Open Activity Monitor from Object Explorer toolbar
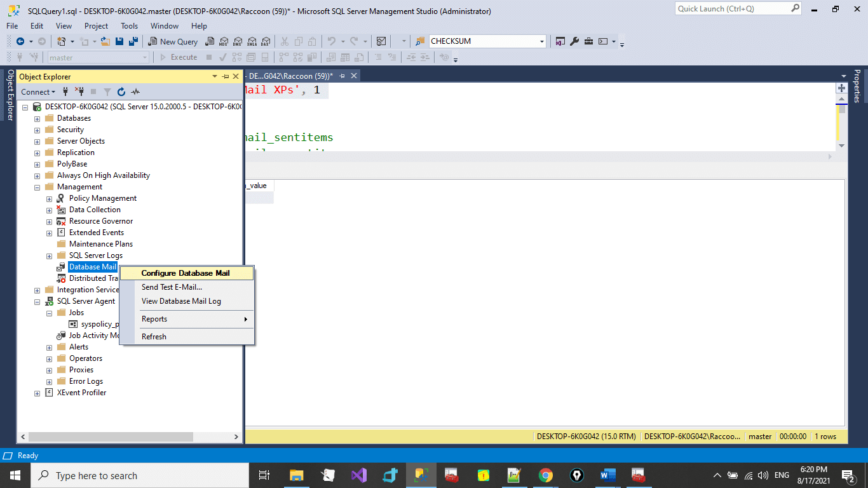 [x=135, y=91]
